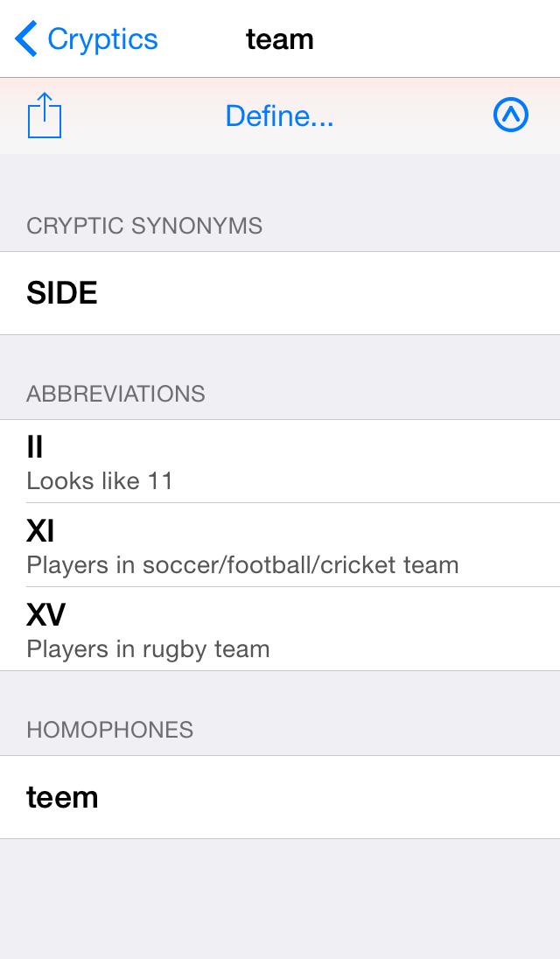Tap the word team in the title bar
Viewport: 560px width, 959px height.
[280, 38]
